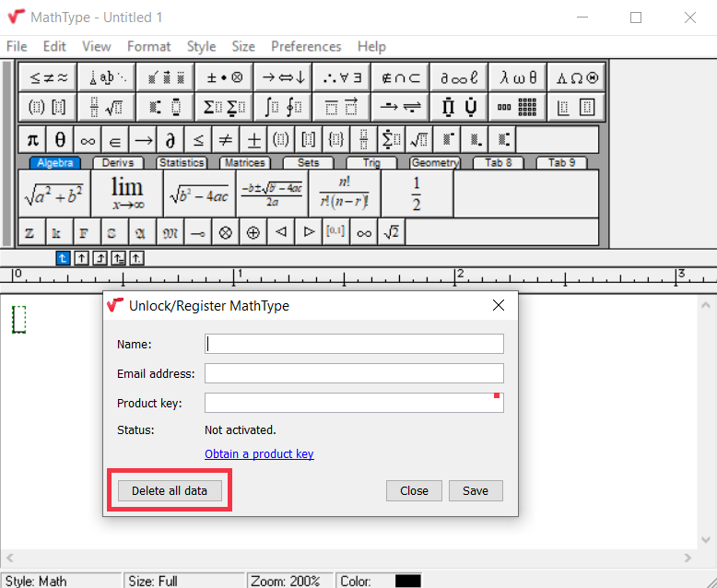The width and height of the screenshot is (717, 588).
Task: Open the Obtain a product key link
Action: click(259, 453)
